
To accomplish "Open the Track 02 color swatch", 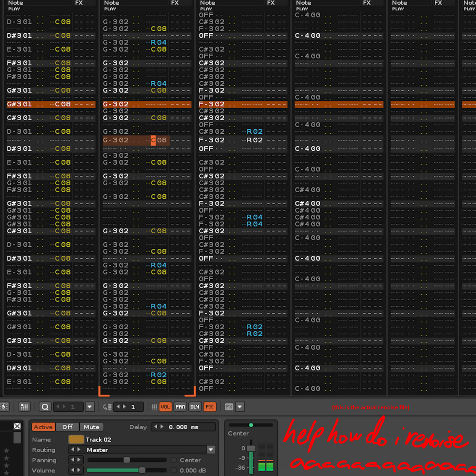I will (x=76, y=440).
